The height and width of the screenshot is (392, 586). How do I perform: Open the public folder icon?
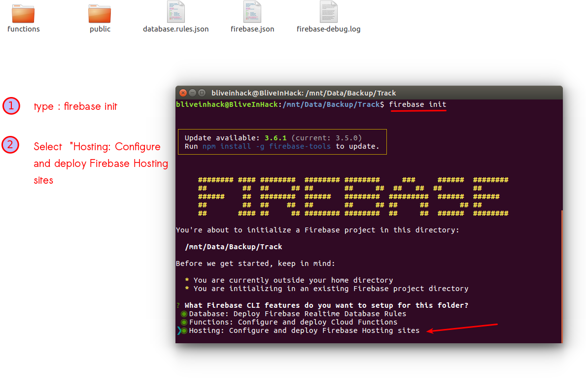pos(100,14)
